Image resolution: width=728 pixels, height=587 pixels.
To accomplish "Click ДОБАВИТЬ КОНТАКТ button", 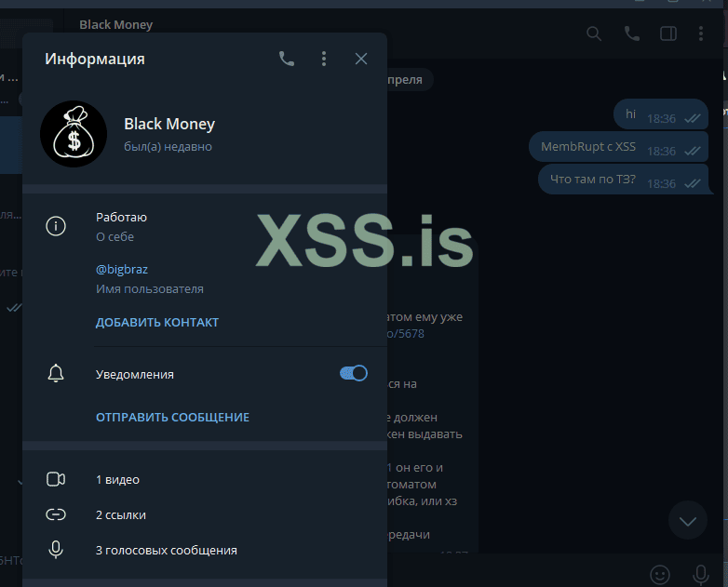I will point(157,322).
